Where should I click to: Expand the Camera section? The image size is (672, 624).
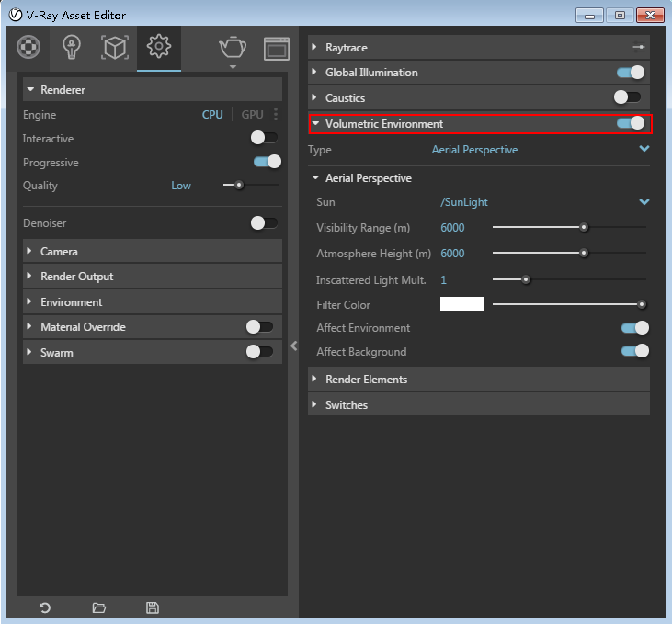point(59,251)
